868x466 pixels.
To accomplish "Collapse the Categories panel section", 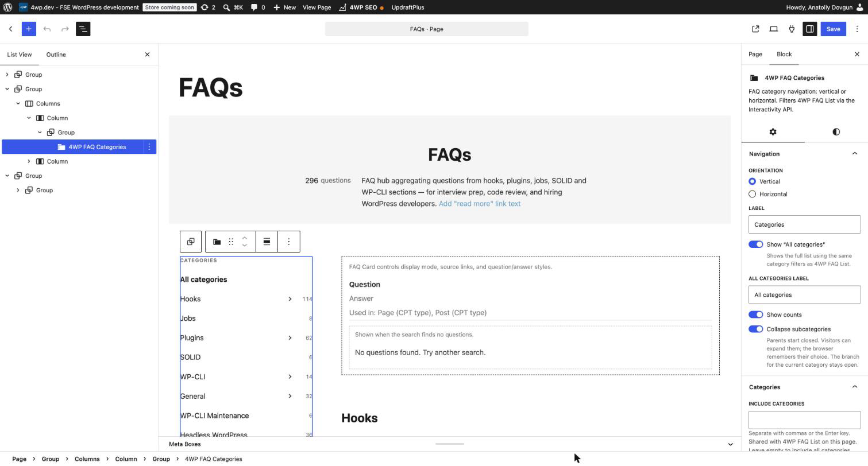I will 854,387.
